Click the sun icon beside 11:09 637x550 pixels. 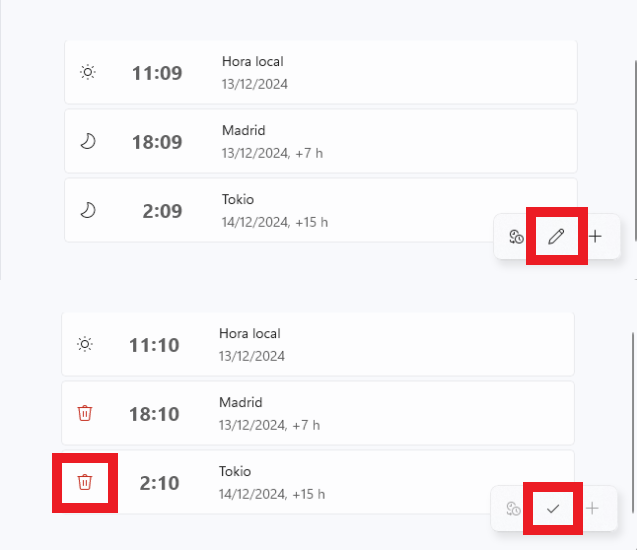point(88,72)
